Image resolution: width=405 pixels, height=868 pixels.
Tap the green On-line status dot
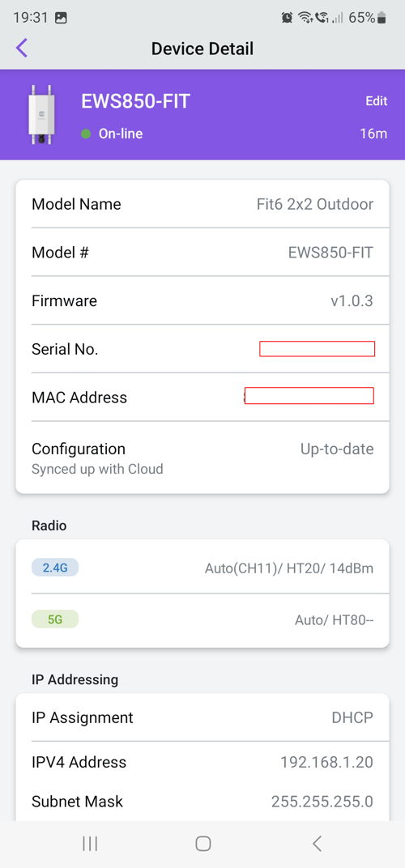[86, 134]
